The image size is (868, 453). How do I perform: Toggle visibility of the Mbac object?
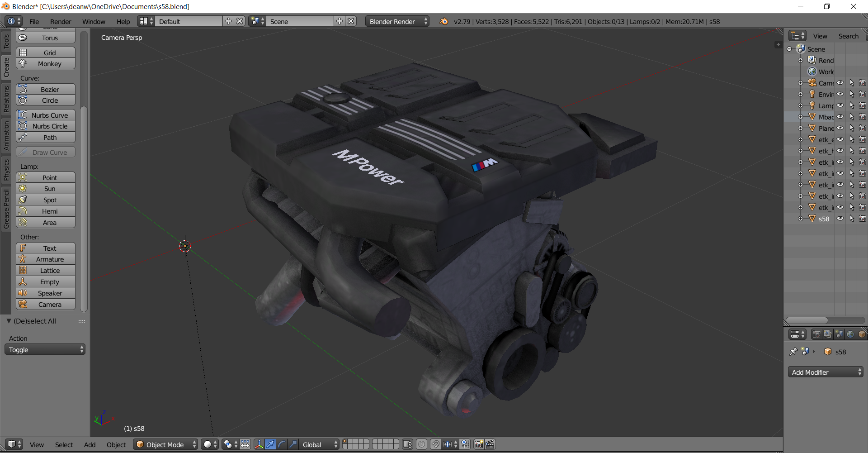click(840, 117)
